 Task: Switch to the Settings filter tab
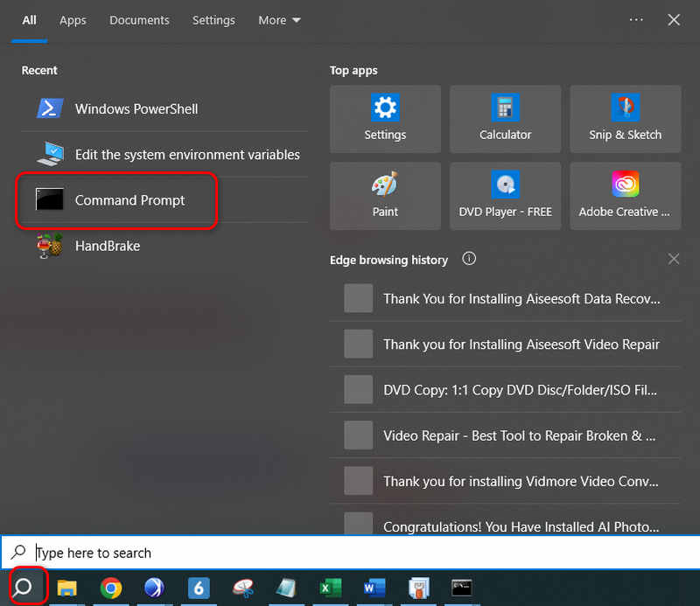(213, 20)
